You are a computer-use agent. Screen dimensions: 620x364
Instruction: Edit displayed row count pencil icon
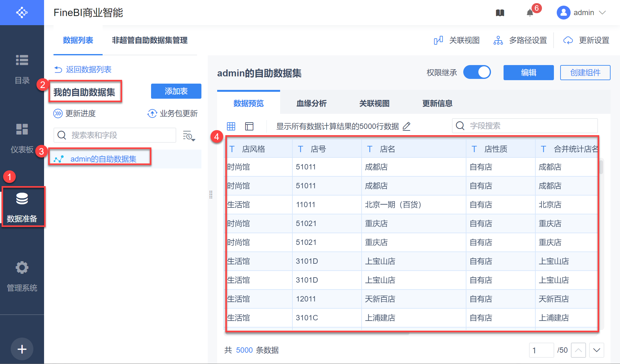point(407,126)
